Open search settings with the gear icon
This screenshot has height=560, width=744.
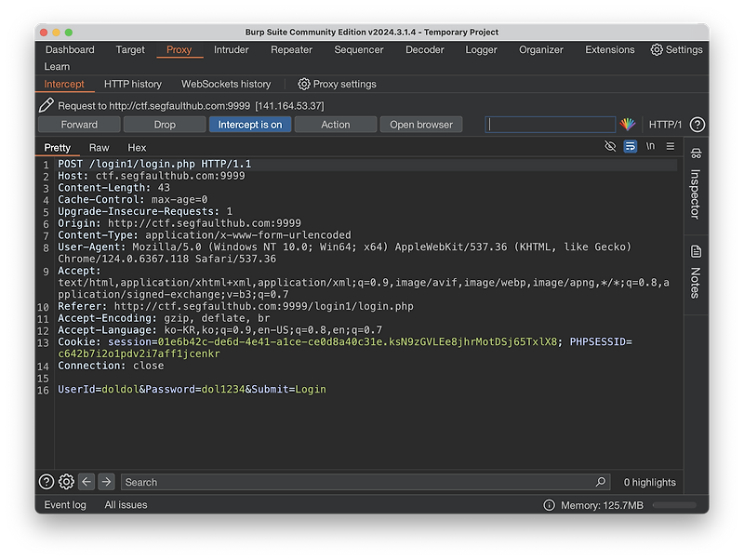(65, 482)
